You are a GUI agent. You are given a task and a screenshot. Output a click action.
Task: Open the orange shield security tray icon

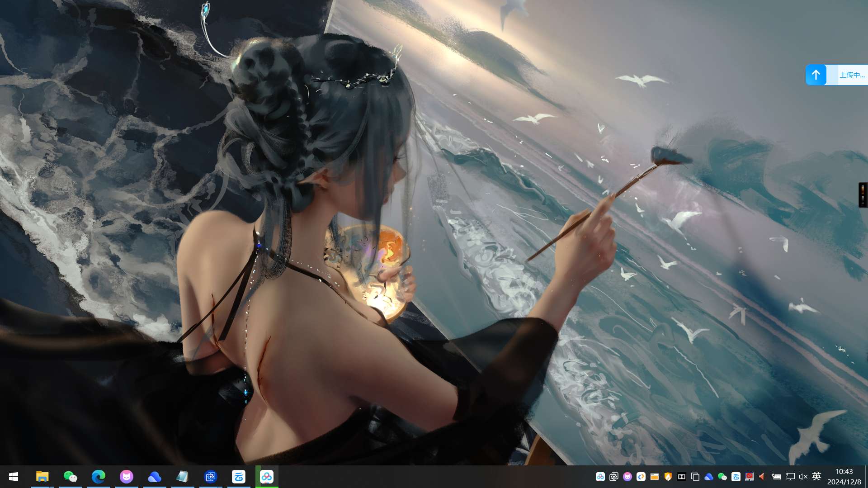coord(668,477)
